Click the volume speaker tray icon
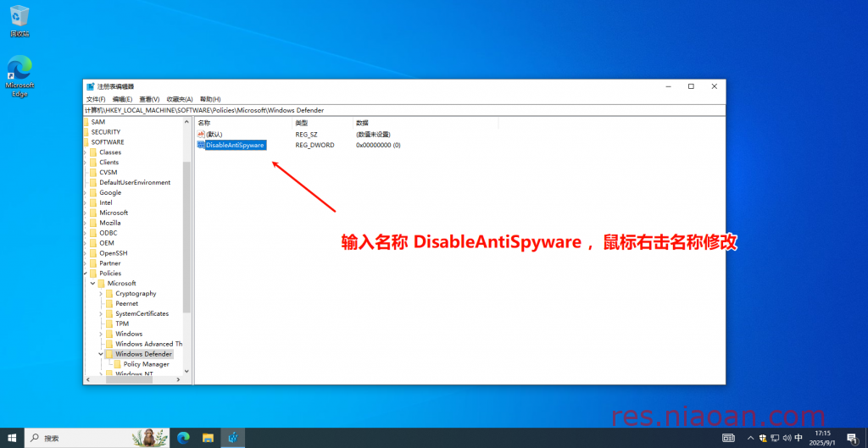The height and width of the screenshot is (448, 868). pos(787,438)
